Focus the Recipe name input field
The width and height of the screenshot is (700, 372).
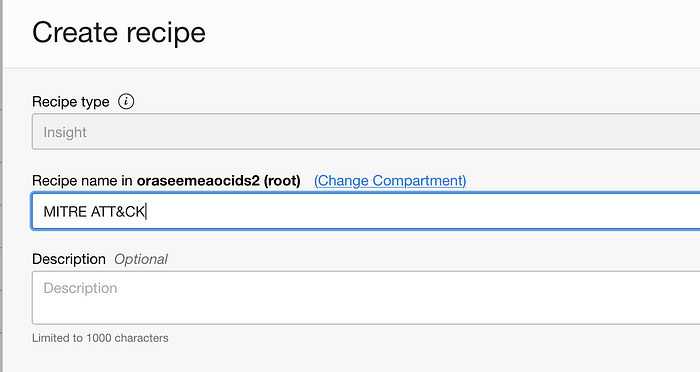(x=366, y=211)
